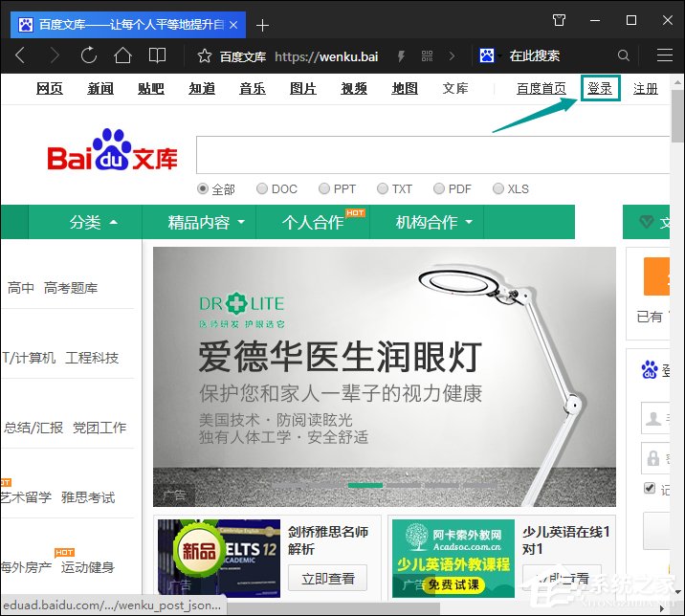Click the 登录 login link

tap(600, 89)
